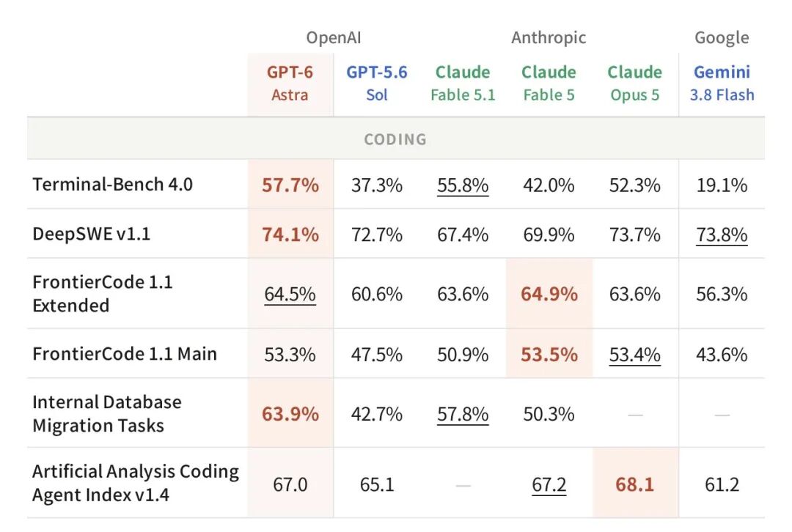Click the Anthropic group heading
The image size is (792, 532).
[x=549, y=37]
